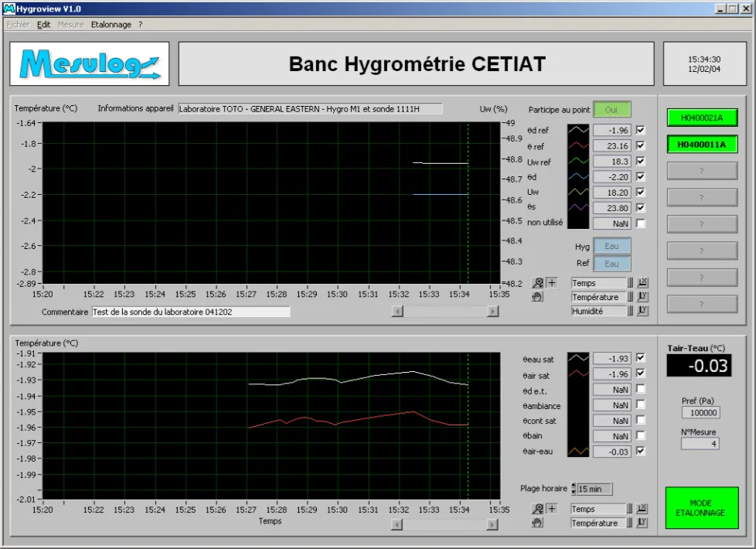Enable the θcont sat checkbox
Screen dimensions: 756x549
click(641, 420)
